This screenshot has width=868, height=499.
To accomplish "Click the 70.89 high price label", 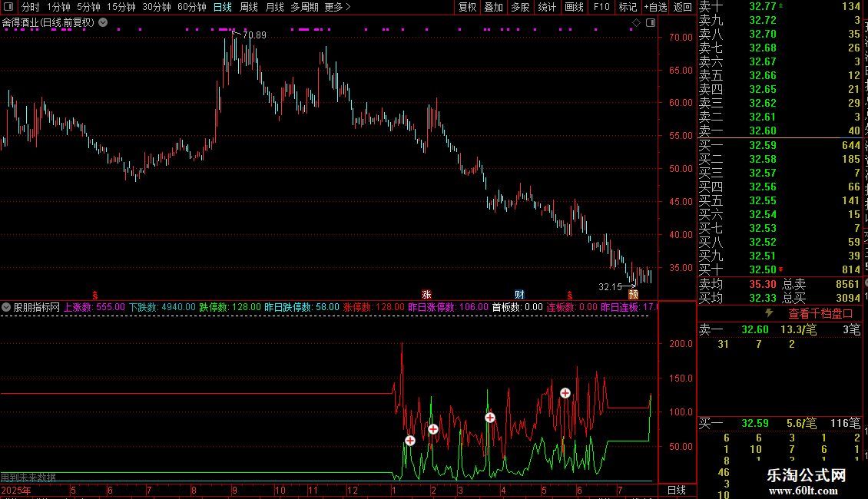I will point(254,35).
